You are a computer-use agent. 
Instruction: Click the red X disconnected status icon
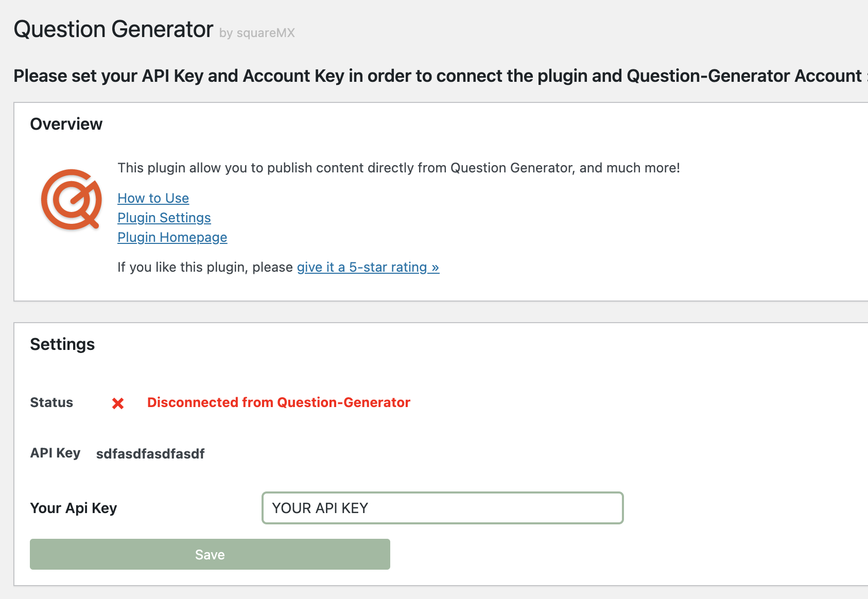[x=118, y=403]
